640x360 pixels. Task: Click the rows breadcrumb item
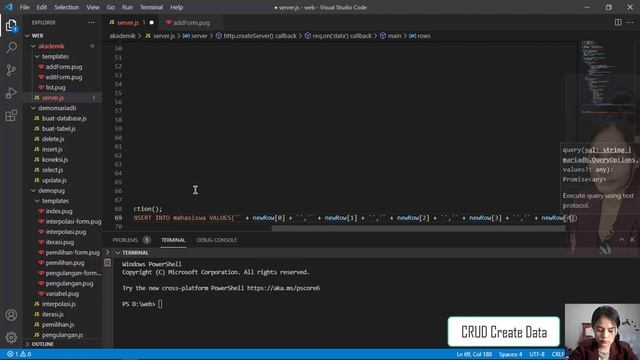[x=424, y=36]
